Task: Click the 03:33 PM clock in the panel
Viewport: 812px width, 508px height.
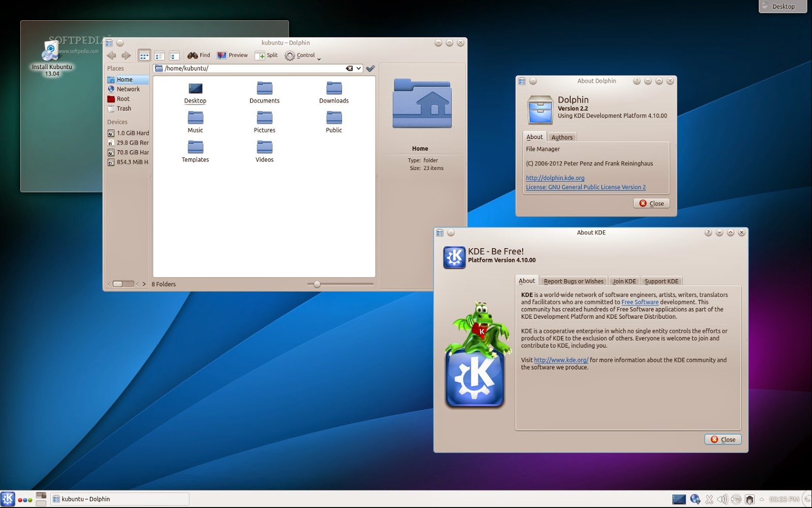Action: pos(784,499)
